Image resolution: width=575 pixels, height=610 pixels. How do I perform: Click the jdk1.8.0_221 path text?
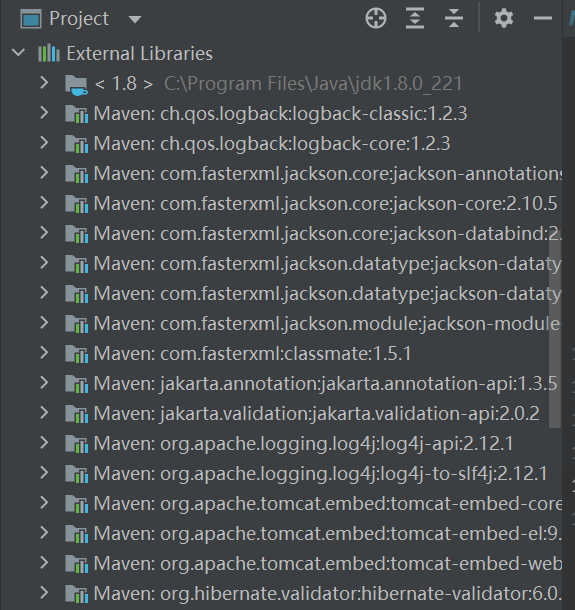[313, 84]
